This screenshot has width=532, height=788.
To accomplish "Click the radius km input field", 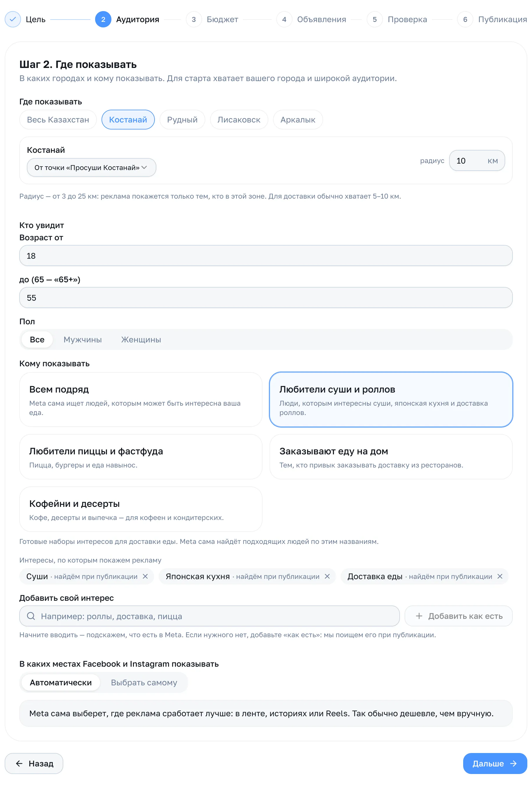I will (477, 161).
